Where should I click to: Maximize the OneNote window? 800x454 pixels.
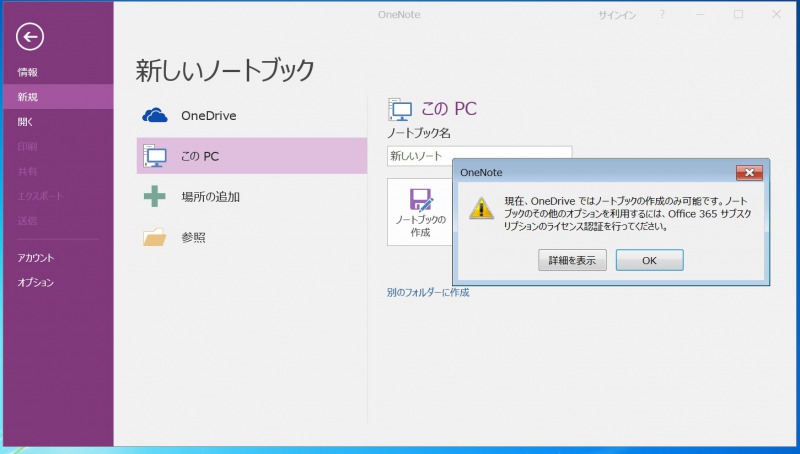point(738,15)
